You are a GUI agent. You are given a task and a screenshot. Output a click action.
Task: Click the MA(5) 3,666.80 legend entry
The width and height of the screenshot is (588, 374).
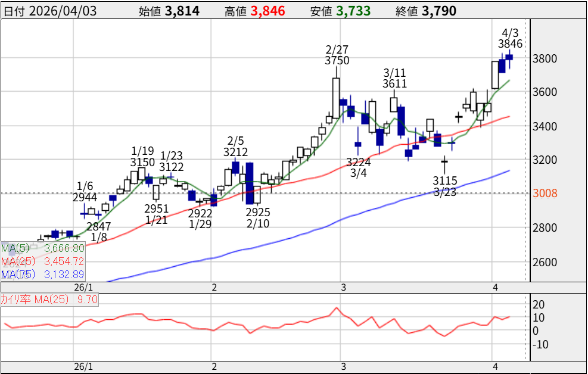[x=42, y=248]
